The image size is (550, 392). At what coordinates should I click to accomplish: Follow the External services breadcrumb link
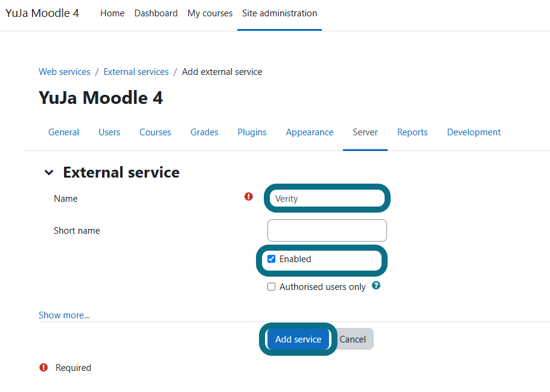tap(136, 72)
